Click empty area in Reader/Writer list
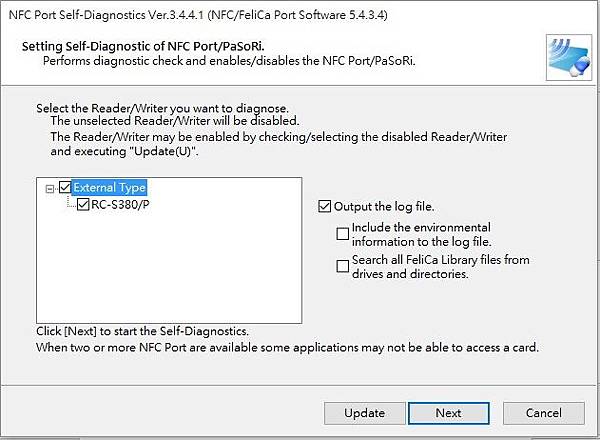The width and height of the screenshot is (600, 440). tap(170, 270)
